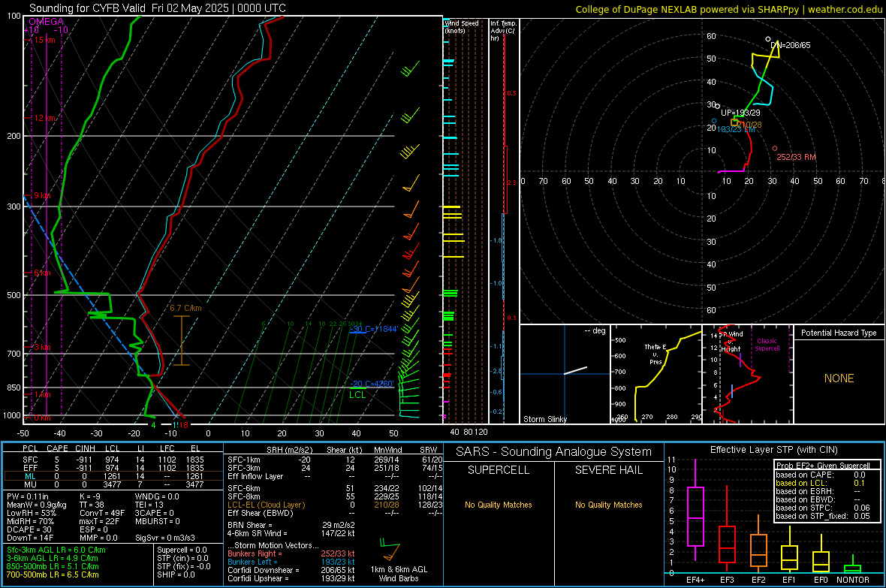Click the white storm slinky line
Screen dimensions: 886x588
(576, 371)
